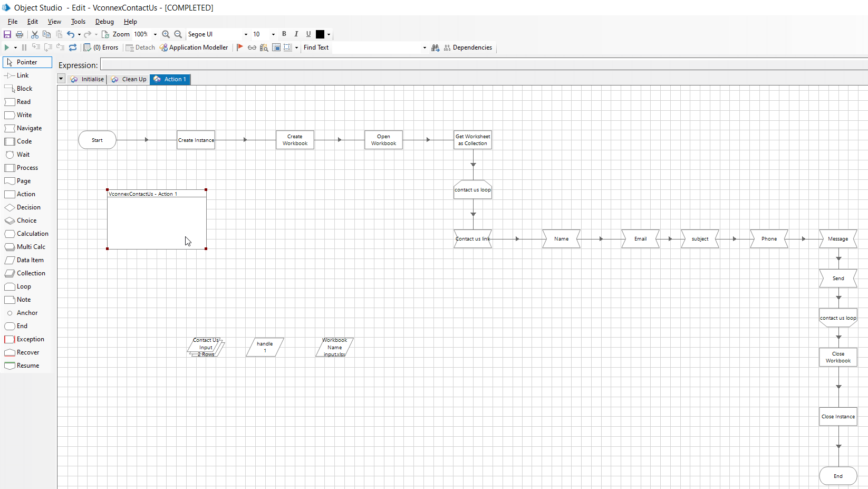The width and height of the screenshot is (868, 489).
Task: Select the Collection tool
Action: click(x=29, y=273)
